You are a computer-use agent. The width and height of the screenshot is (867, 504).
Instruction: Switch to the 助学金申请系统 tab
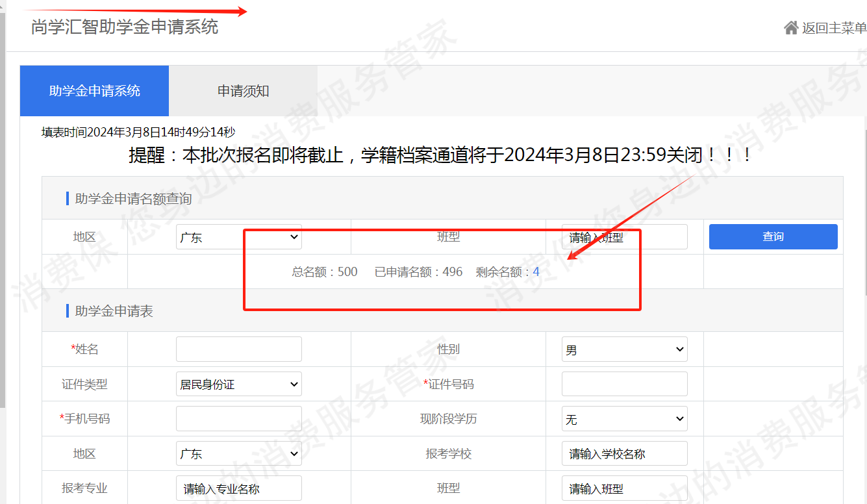[95, 91]
